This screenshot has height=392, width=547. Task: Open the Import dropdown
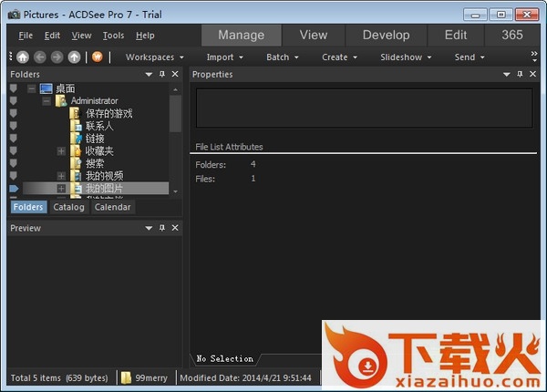point(225,57)
